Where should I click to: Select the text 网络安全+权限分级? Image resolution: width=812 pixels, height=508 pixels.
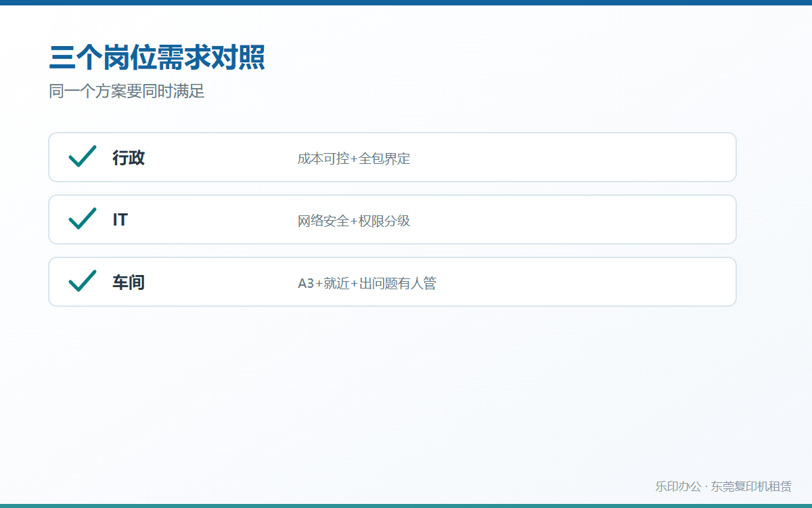(354, 221)
